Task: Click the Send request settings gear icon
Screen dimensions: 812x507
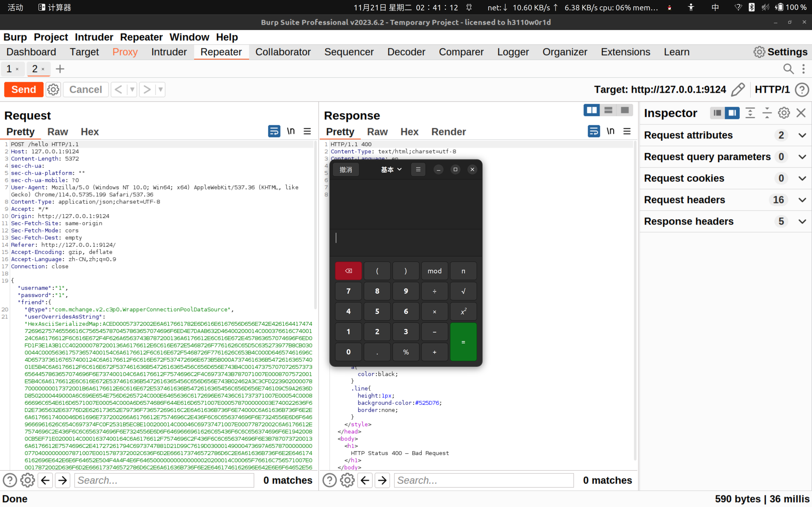Action: click(53, 90)
